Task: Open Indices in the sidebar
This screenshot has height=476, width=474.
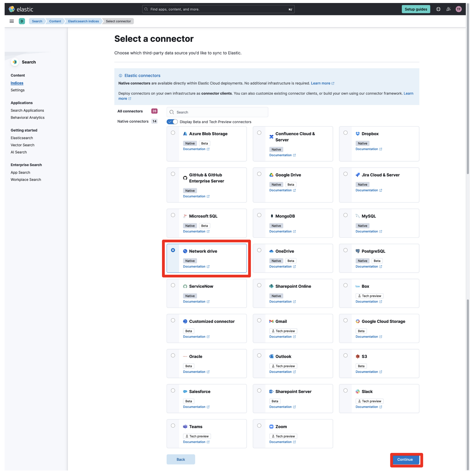Action: [17, 83]
